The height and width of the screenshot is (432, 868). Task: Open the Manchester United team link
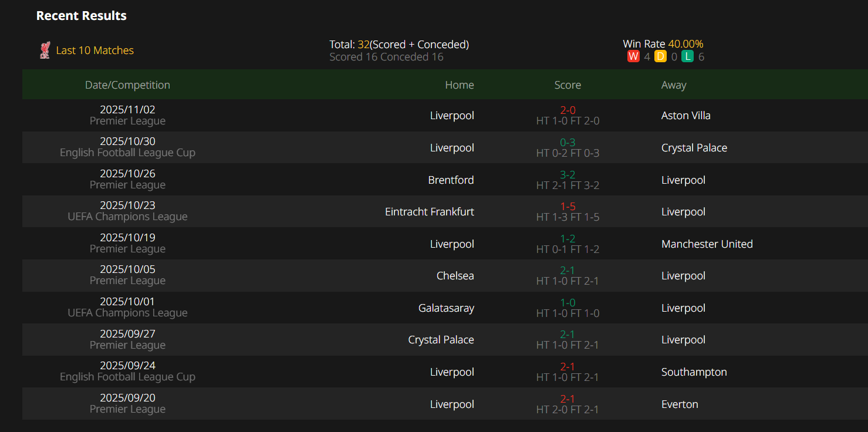point(707,244)
